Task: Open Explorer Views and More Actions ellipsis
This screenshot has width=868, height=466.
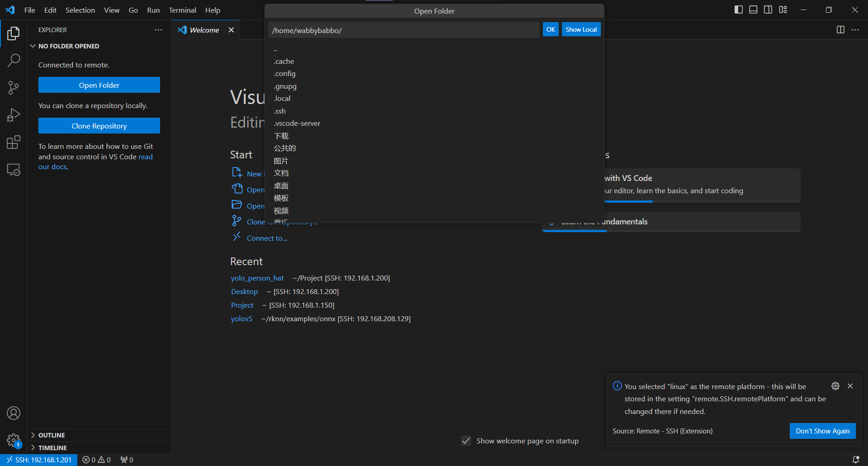Action: pyautogui.click(x=158, y=30)
